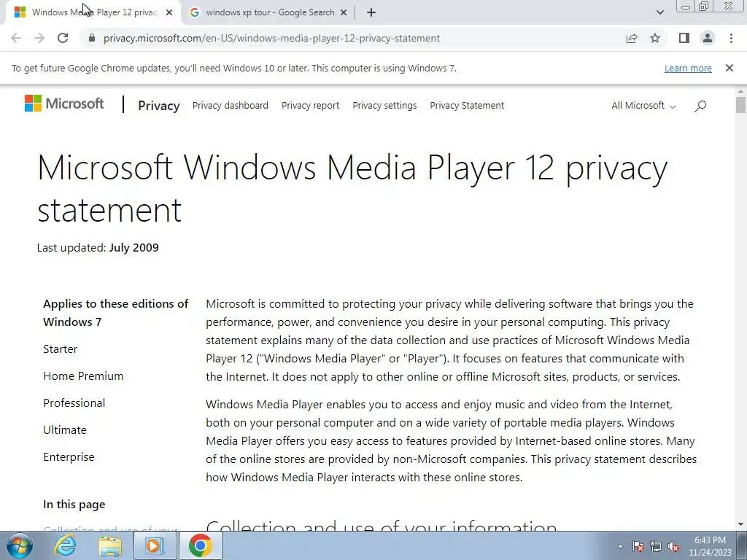The width and height of the screenshot is (747, 560).
Task: Click the scrollbar up arrow
Action: coord(741,91)
